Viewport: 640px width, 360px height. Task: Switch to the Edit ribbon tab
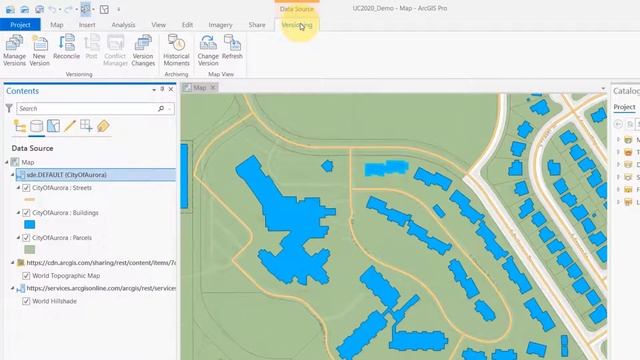[187, 25]
